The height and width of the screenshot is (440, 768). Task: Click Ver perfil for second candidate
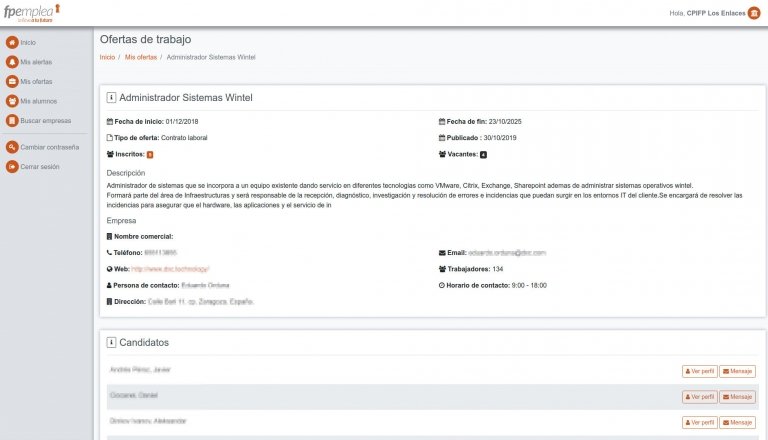[700, 397]
